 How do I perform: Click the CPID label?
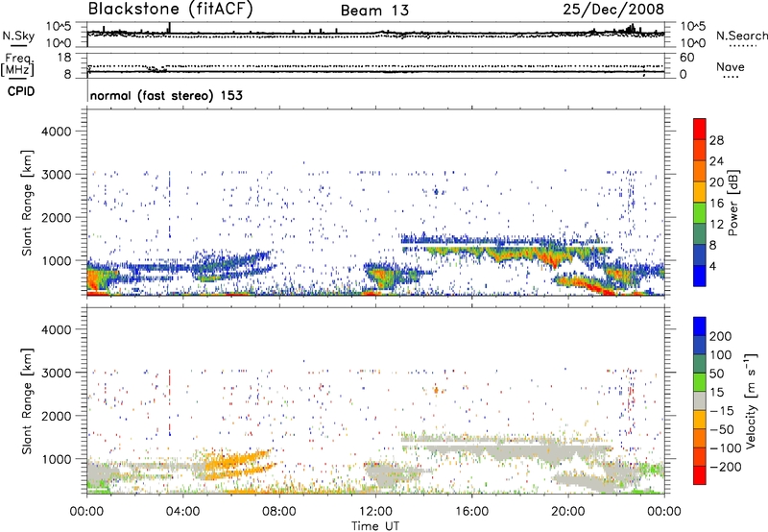pos(21,91)
